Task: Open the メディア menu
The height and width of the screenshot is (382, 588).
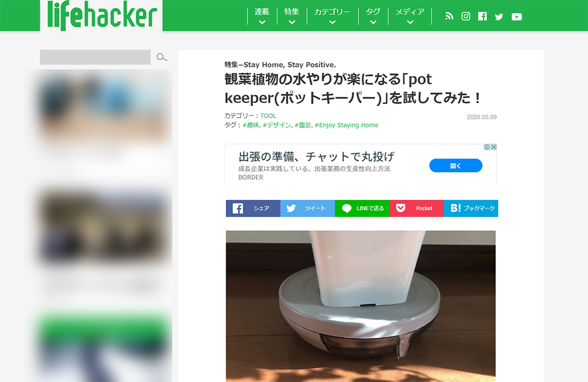Action: tap(410, 16)
